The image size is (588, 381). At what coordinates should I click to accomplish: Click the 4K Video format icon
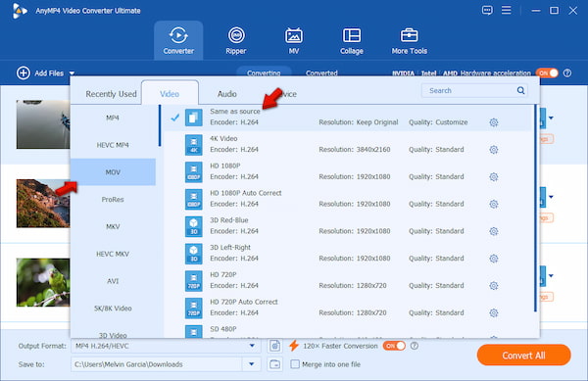(x=193, y=145)
